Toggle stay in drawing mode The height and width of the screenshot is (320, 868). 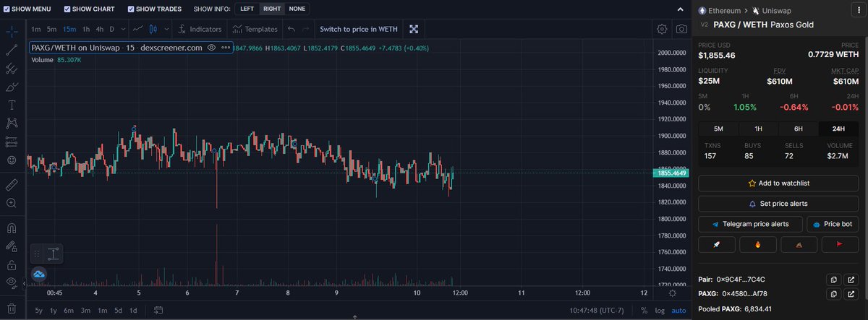[x=12, y=247]
